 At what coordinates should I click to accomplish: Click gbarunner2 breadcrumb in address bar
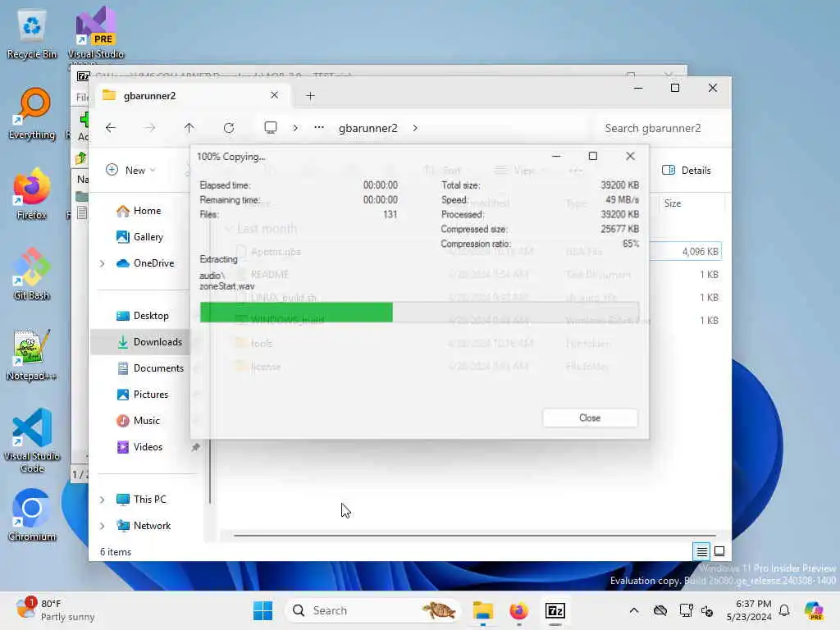[368, 128]
